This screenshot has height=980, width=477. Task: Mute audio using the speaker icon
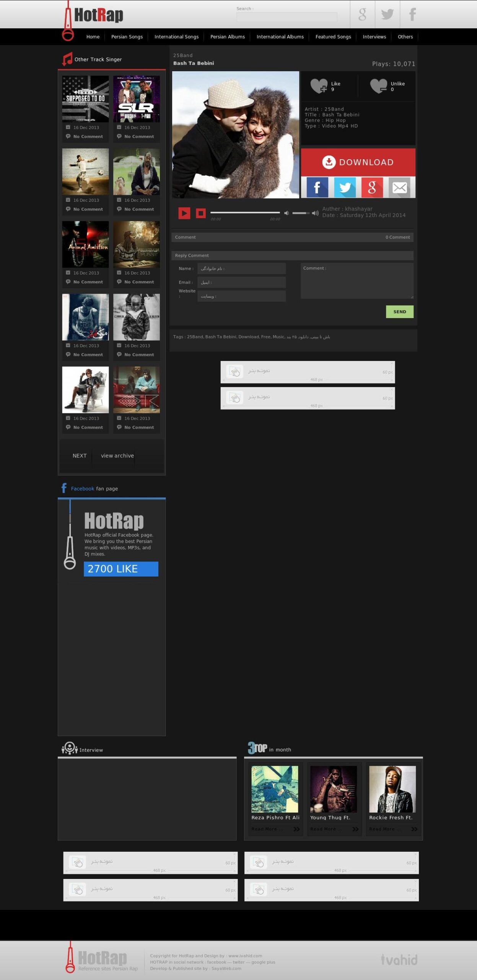click(x=286, y=213)
